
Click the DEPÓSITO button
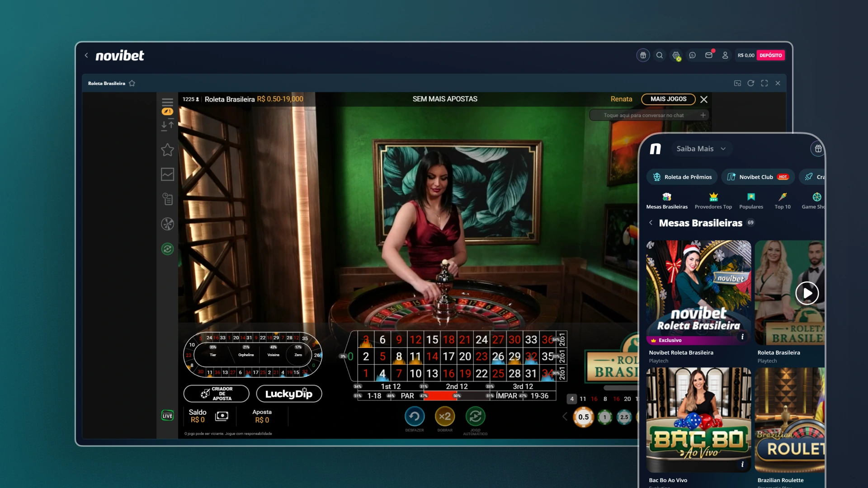pos(771,55)
